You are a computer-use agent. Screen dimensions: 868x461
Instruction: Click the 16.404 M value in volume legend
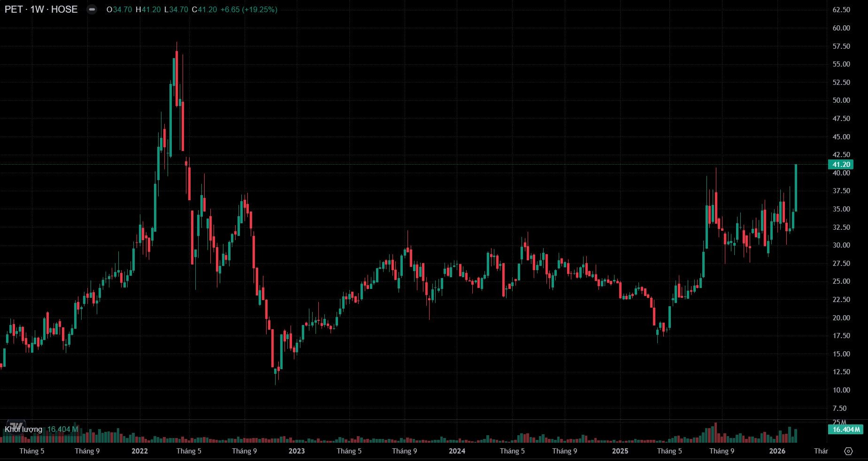(x=62, y=429)
